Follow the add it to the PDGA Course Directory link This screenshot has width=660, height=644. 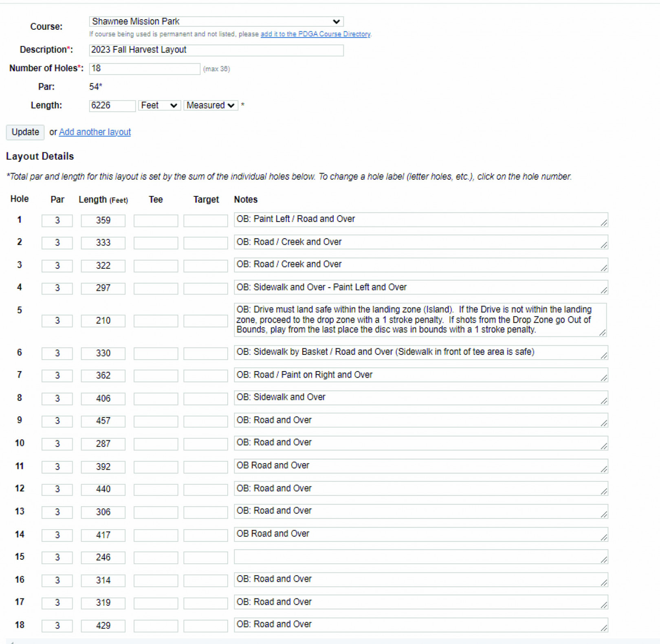pos(315,34)
